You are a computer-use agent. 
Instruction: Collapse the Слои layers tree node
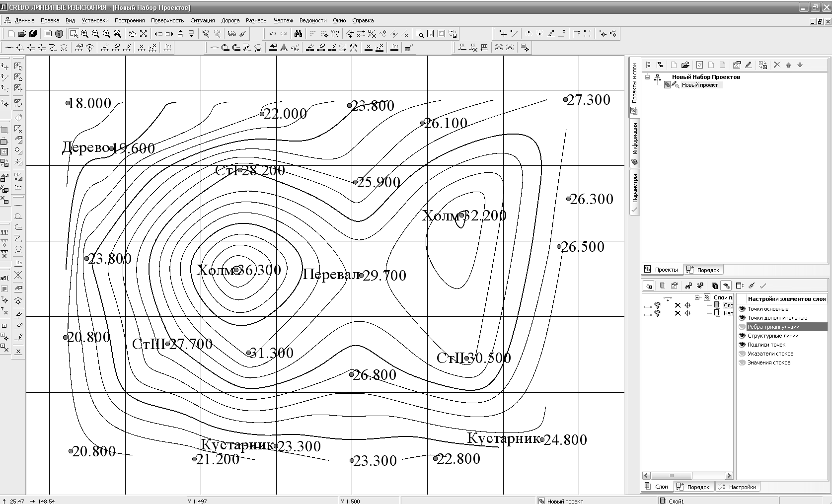(x=697, y=297)
